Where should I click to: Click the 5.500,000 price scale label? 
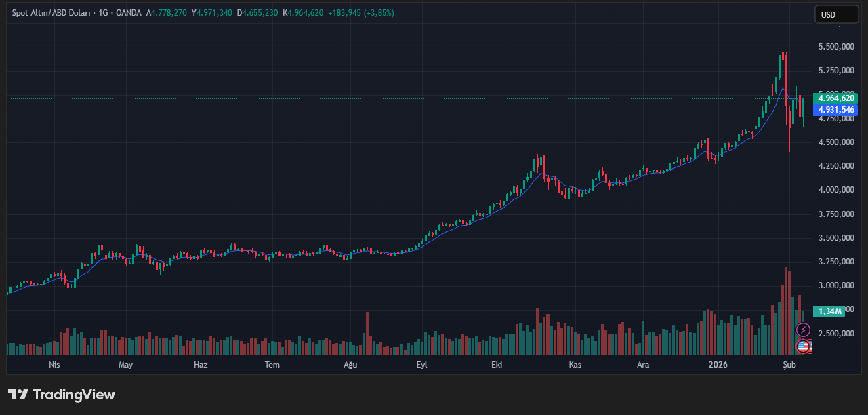pos(835,47)
